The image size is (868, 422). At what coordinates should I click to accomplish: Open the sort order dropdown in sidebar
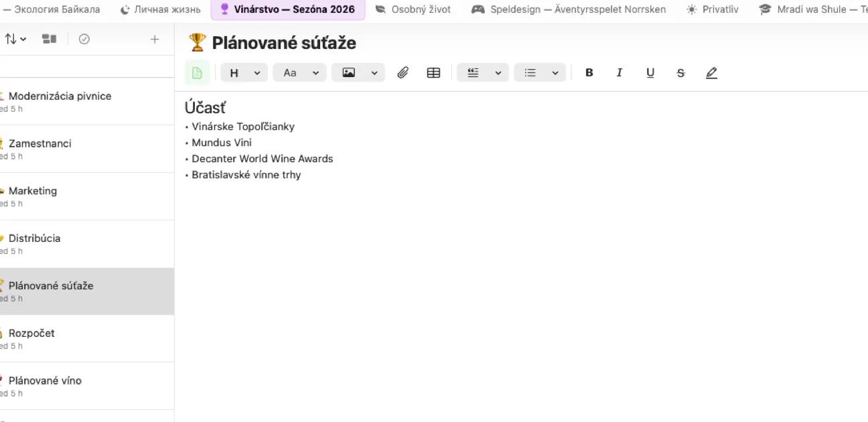coord(15,39)
